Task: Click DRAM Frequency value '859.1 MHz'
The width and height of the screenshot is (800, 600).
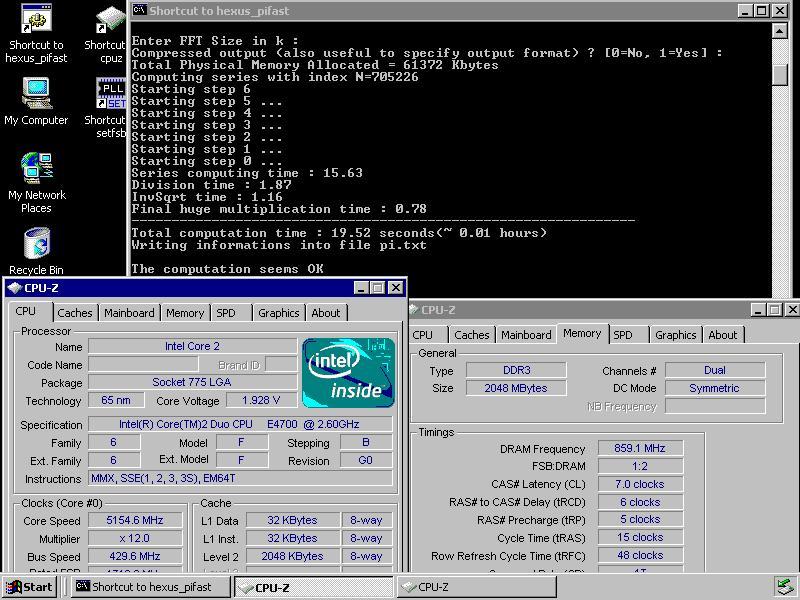Action: pyautogui.click(x=640, y=448)
